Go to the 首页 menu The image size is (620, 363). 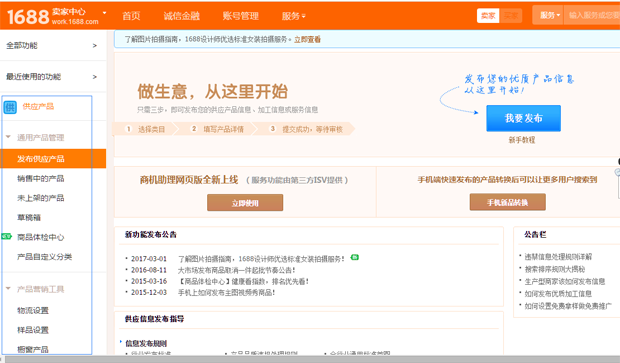click(131, 16)
